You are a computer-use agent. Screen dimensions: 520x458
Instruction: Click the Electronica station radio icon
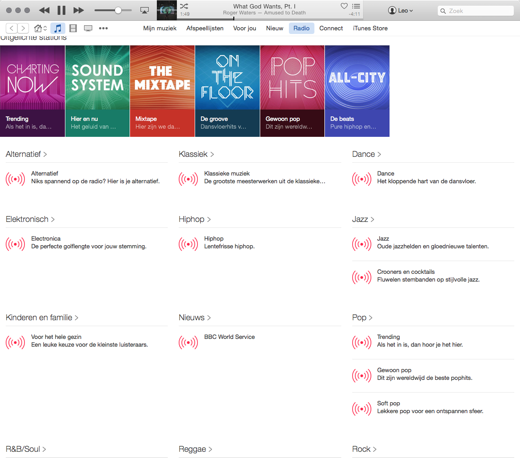pos(15,244)
